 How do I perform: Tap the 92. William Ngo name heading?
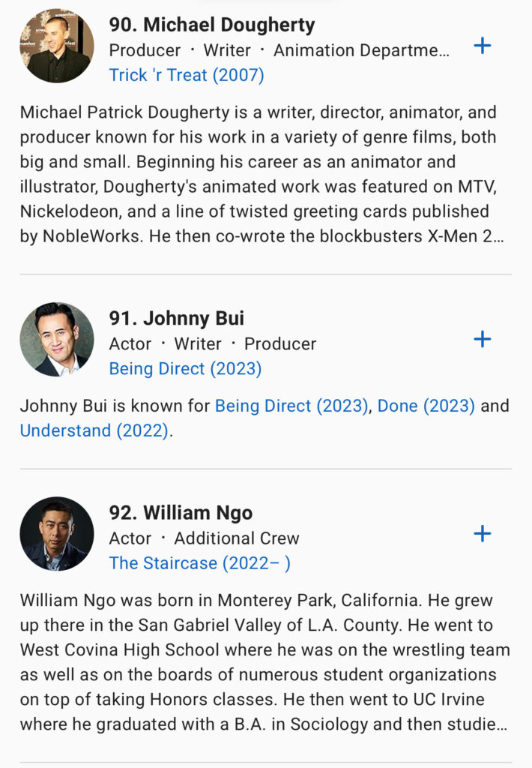tap(181, 513)
